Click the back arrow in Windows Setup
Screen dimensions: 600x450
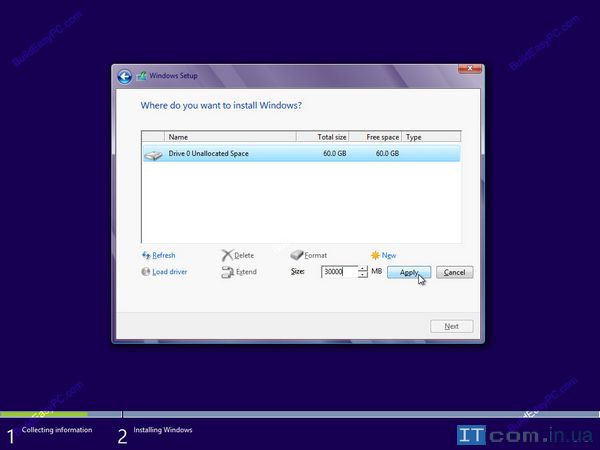click(124, 76)
